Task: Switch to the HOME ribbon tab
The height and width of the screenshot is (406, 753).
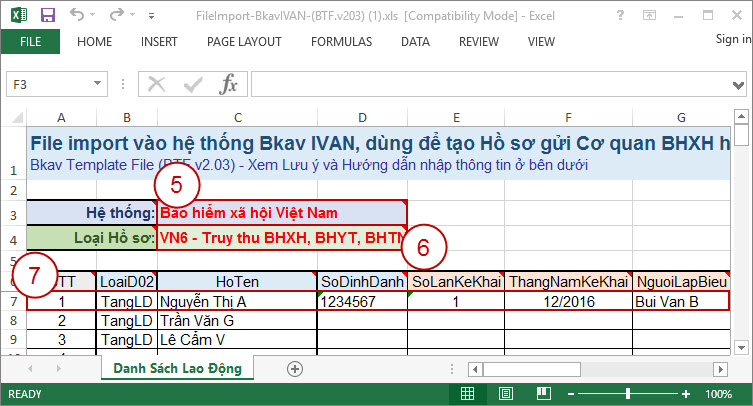Action: pyautogui.click(x=95, y=42)
